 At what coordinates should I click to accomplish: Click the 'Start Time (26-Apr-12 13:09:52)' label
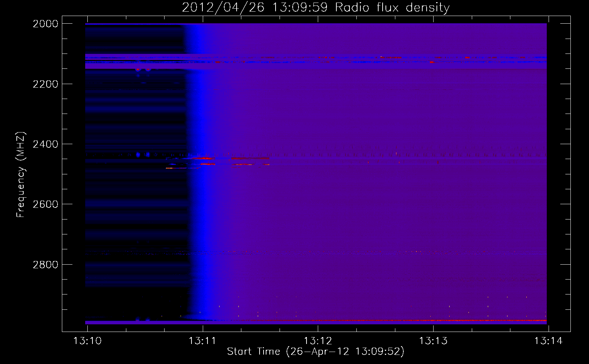pos(316,352)
